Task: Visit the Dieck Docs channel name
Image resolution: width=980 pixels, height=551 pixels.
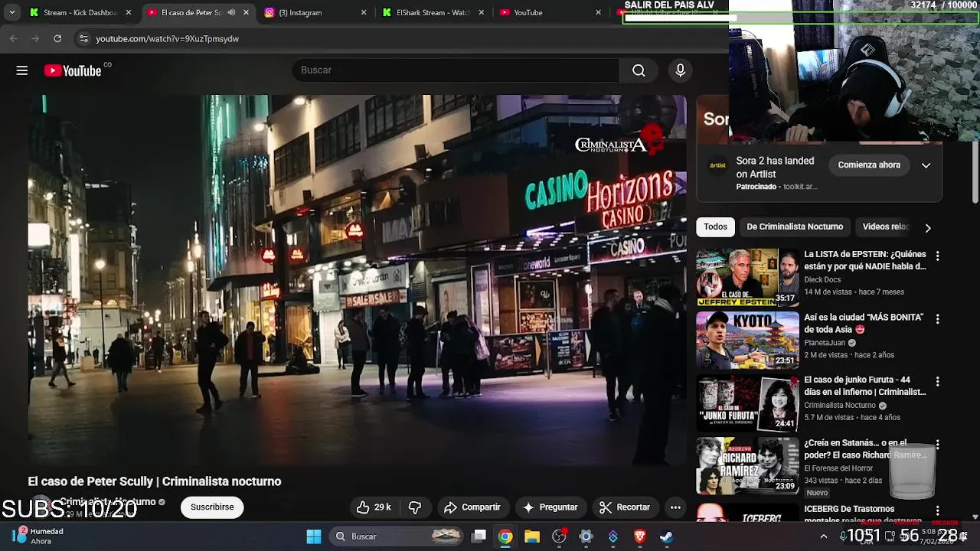Action: [822, 280]
